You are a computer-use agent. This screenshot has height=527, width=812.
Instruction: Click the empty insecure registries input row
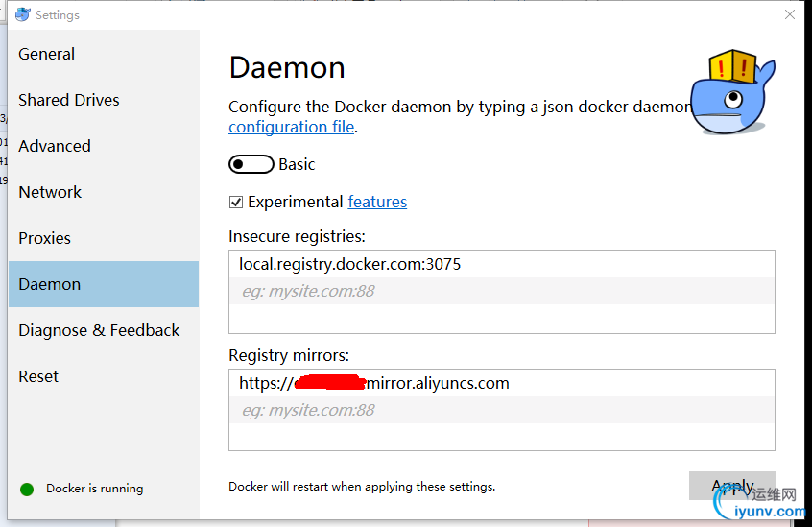click(502, 291)
